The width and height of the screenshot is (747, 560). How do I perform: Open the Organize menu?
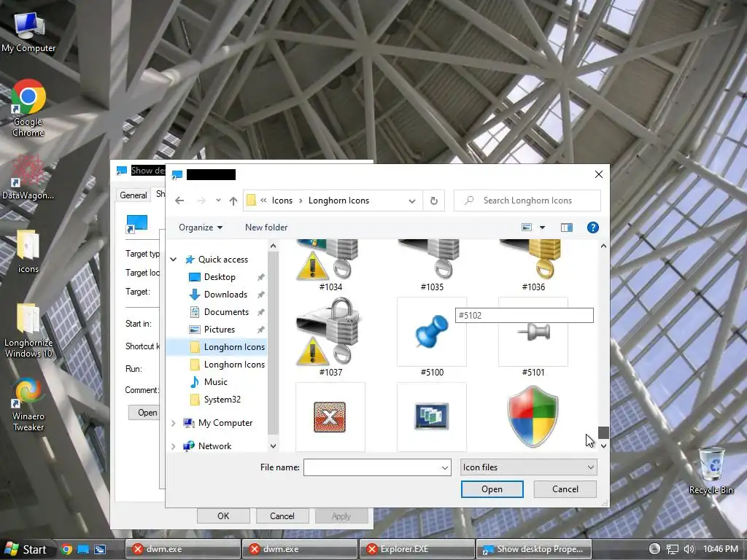coord(200,227)
